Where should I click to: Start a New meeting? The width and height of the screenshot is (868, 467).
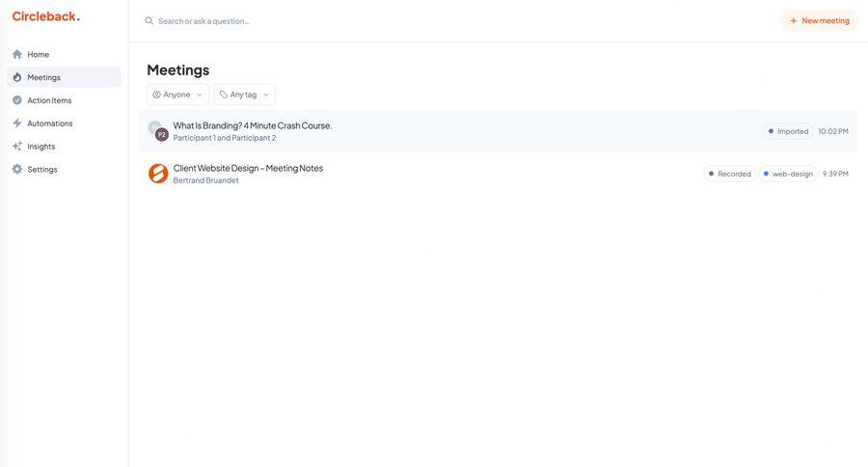[819, 20]
